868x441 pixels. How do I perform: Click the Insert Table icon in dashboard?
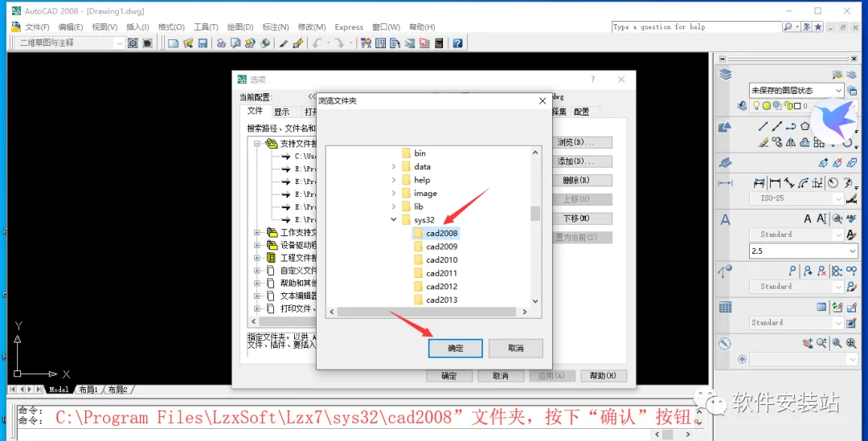(821, 307)
